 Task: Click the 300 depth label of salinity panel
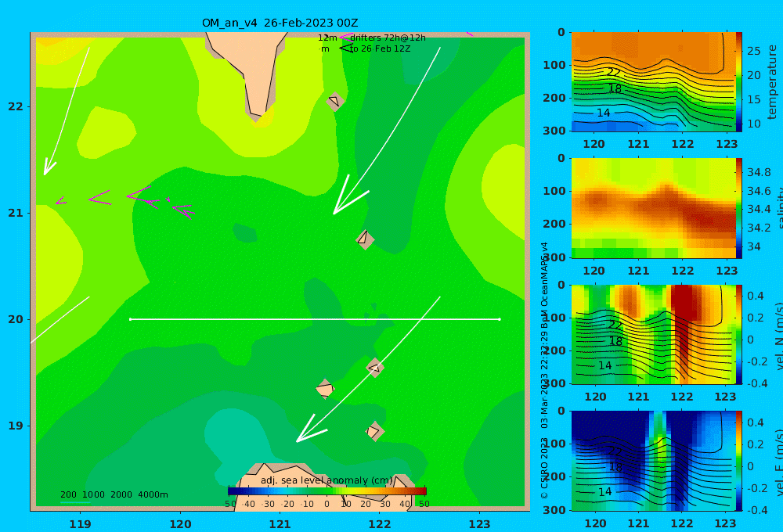pyautogui.click(x=554, y=257)
